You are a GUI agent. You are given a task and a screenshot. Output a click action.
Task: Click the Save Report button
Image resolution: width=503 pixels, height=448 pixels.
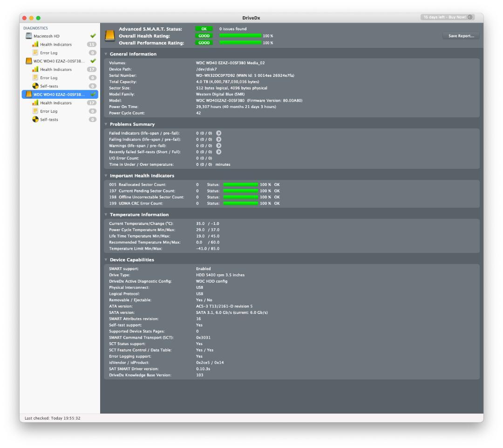coord(461,36)
